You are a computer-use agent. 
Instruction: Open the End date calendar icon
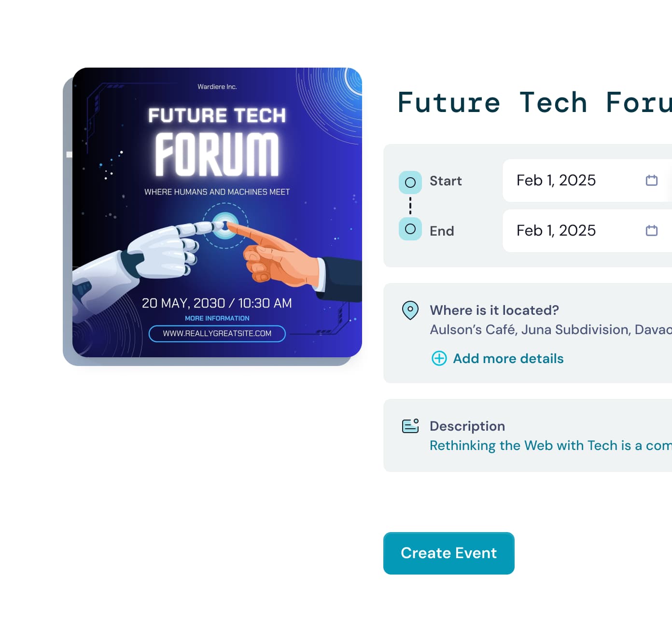[x=652, y=231]
